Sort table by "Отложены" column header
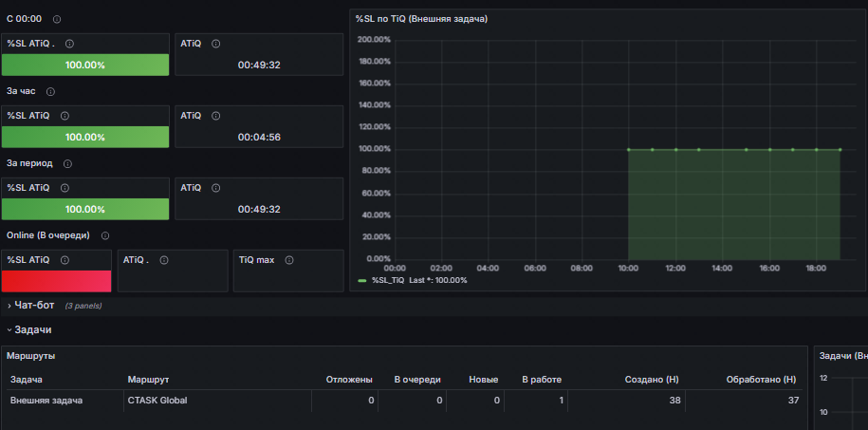This screenshot has height=430, width=868. [x=349, y=380]
